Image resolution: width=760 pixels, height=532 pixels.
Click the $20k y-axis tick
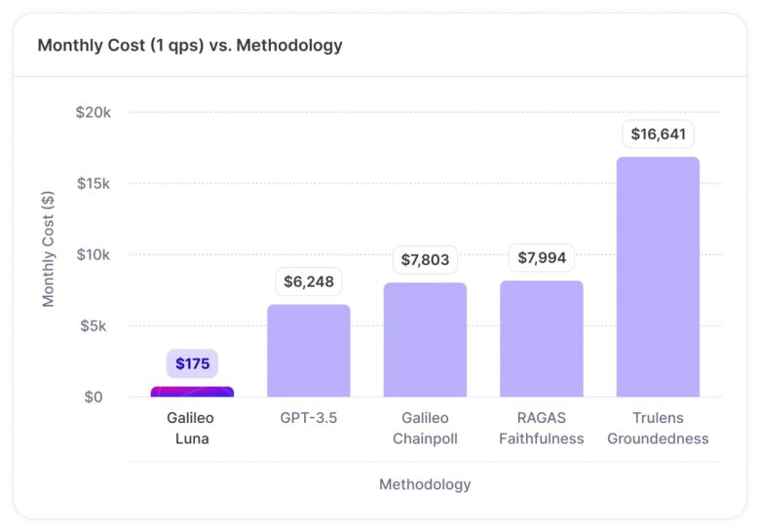point(94,112)
